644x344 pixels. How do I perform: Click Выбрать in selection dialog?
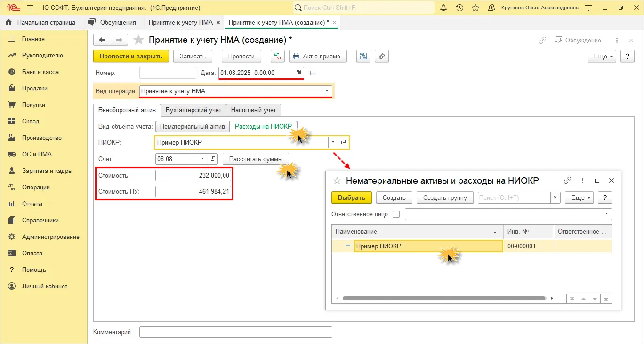[x=352, y=197]
